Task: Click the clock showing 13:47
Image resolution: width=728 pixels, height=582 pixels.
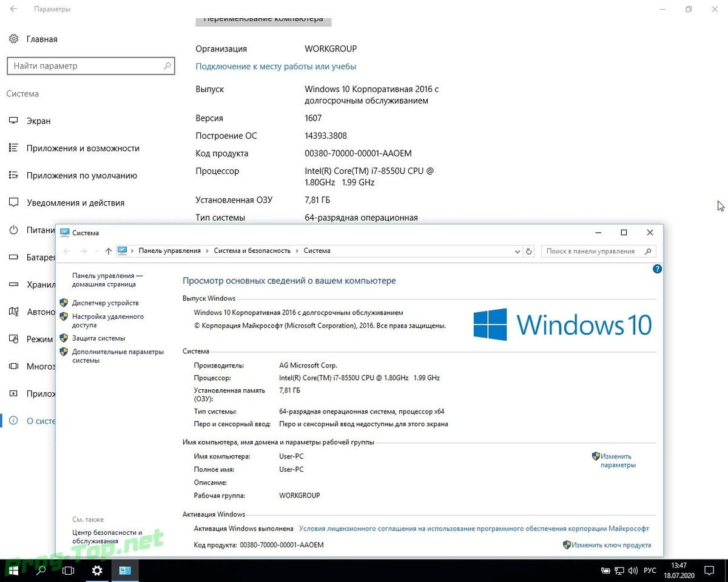Action: pyautogui.click(x=679, y=565)
